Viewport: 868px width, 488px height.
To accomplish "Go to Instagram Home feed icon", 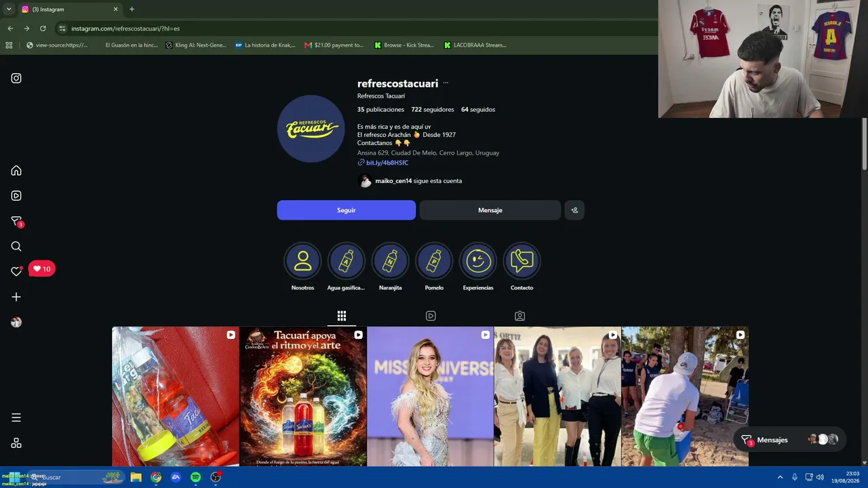I will [16, 171].
